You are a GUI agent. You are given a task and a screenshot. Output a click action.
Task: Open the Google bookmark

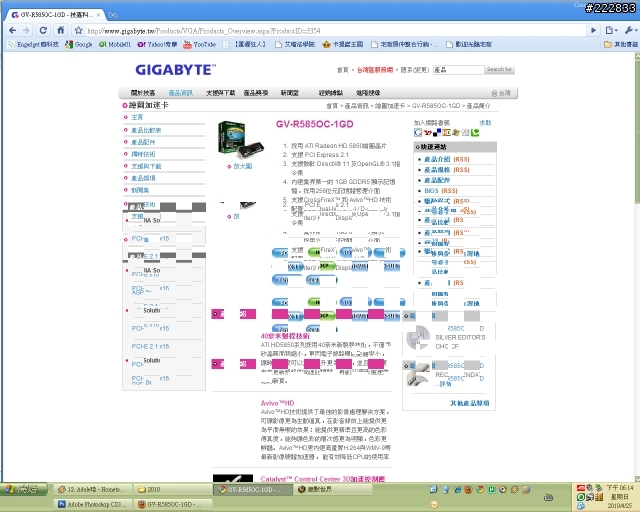[79, 44]
